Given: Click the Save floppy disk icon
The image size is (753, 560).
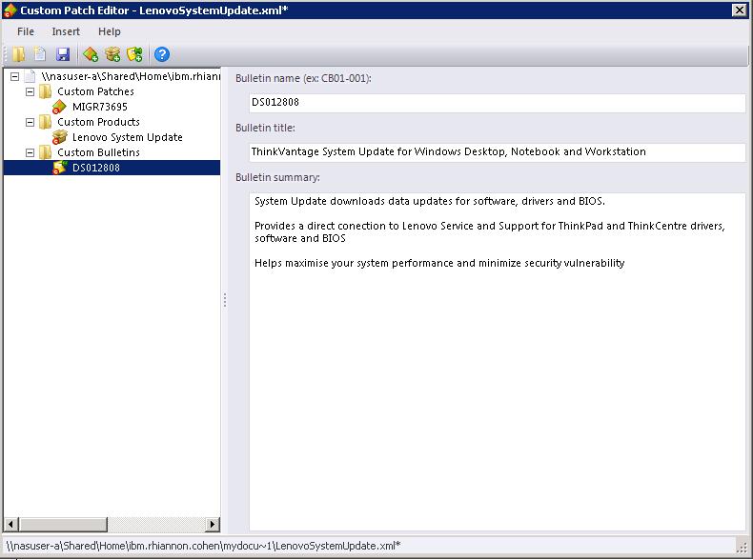Looking at the screenshot, I should [63, 54].
